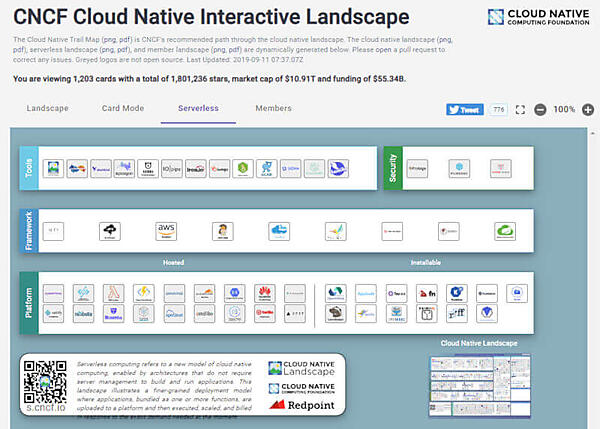
Task: Click the Cloud Native Landscape logo in info box
Action: [x=302, y=368]
